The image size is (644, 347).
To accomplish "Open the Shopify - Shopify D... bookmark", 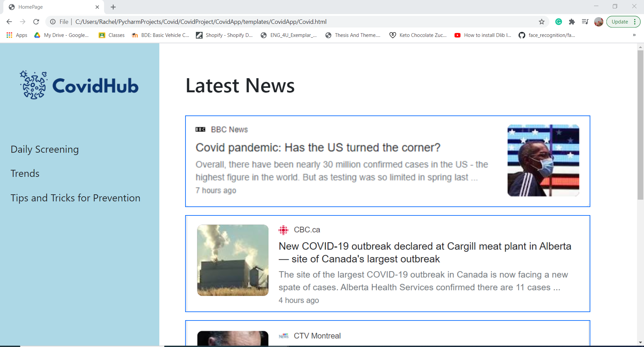I will pyautogui.click(x=224, y=35).
